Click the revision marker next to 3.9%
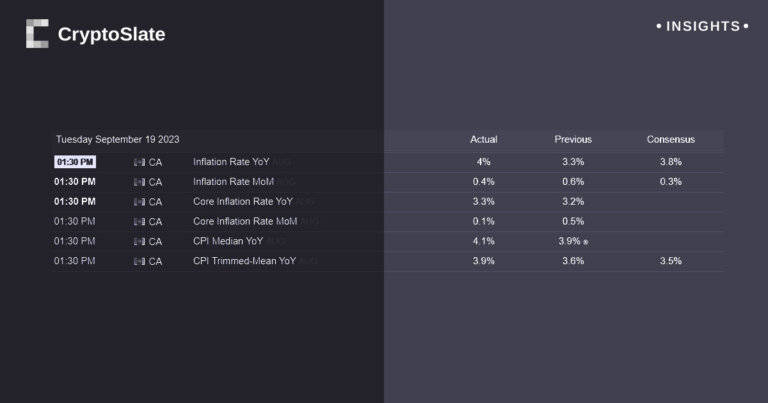 click(x=586, y=242)
